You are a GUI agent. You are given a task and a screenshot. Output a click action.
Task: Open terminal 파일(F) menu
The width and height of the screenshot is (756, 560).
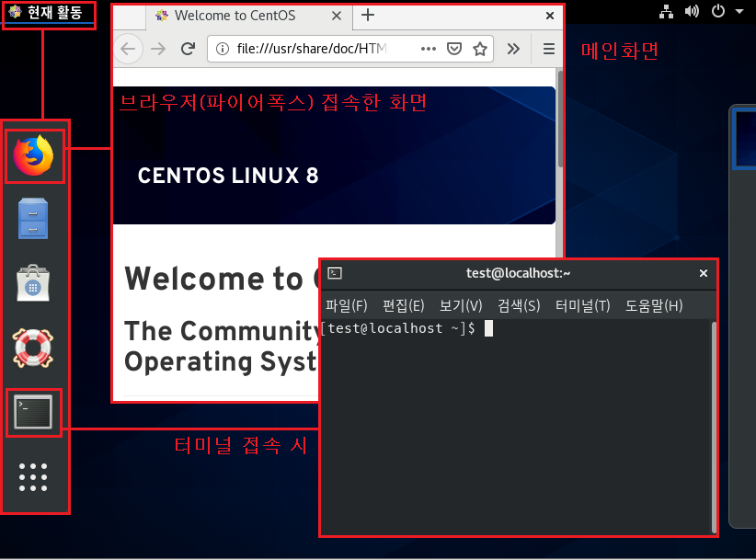[x=346, y=305]
